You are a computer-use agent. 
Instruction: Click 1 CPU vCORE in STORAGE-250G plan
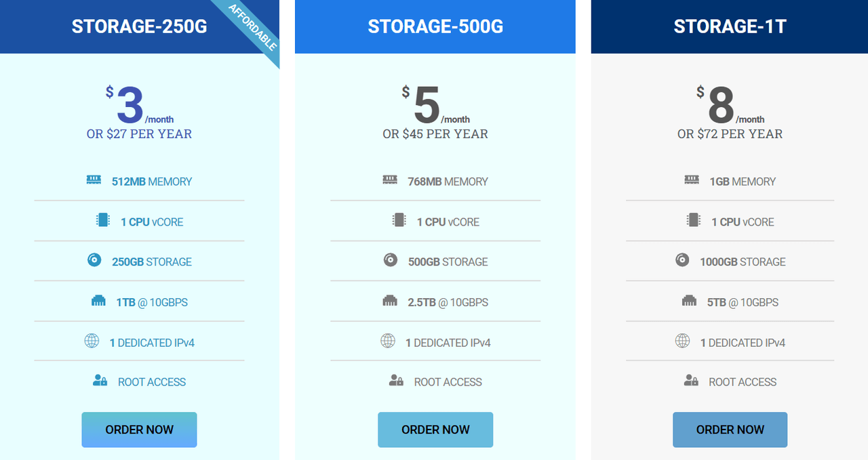152,222
